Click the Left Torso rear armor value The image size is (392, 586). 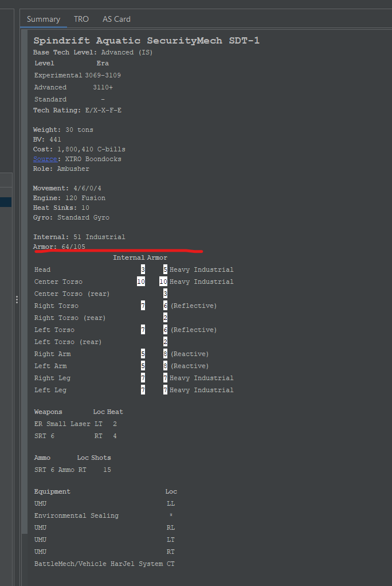tap(164, 342)
